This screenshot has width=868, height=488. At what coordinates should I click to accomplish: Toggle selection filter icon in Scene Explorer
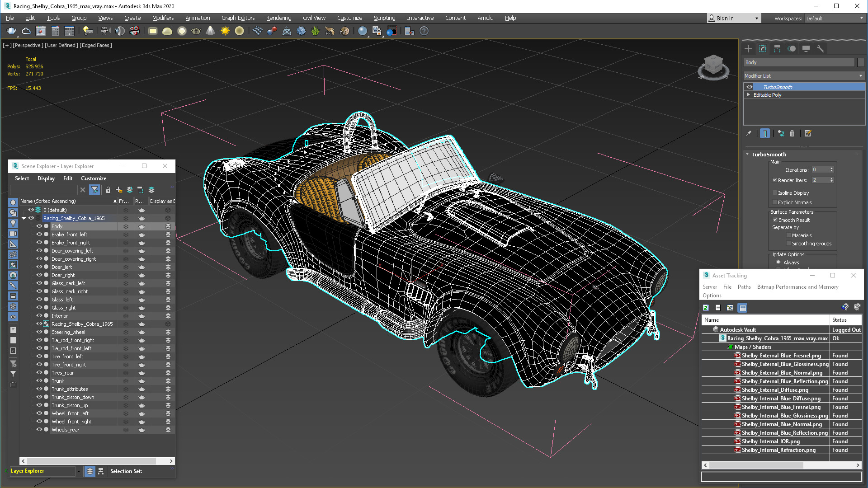tap(94, 190)
